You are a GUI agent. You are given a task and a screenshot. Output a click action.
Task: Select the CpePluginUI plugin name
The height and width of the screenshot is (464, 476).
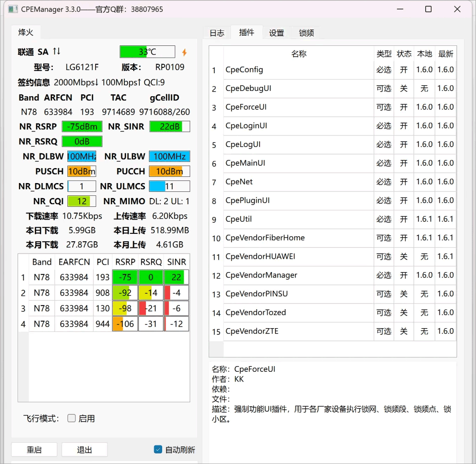(x=247, y=201)
